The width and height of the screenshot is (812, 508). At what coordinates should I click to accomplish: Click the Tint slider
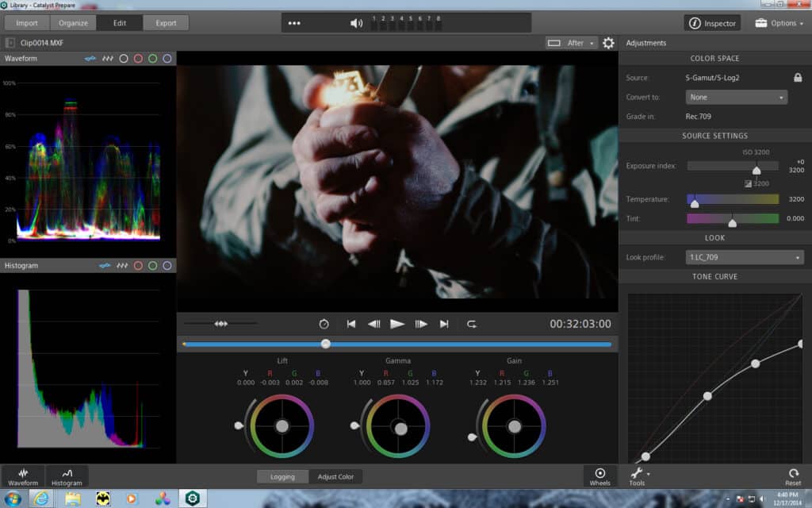tap(733, 219)
